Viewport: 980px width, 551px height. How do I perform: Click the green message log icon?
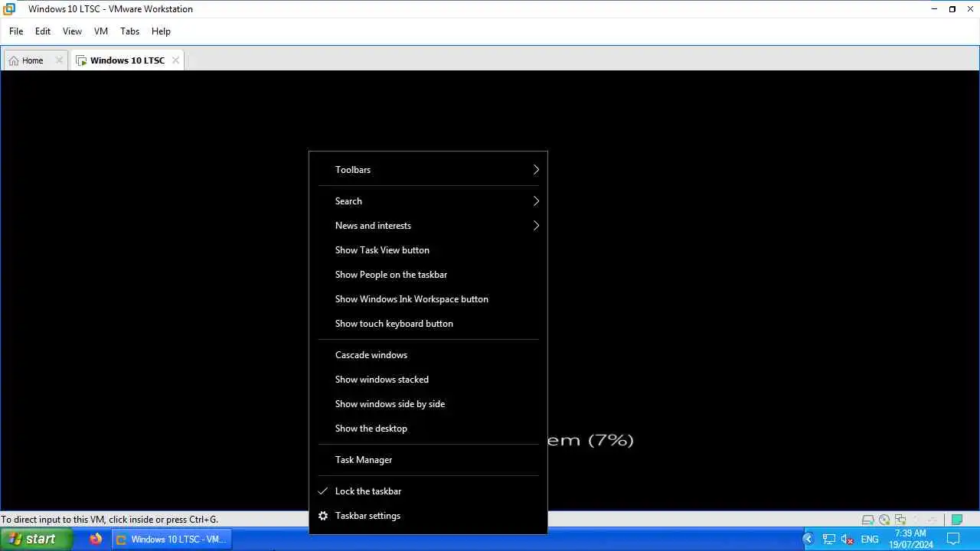(x=956, y=520)
